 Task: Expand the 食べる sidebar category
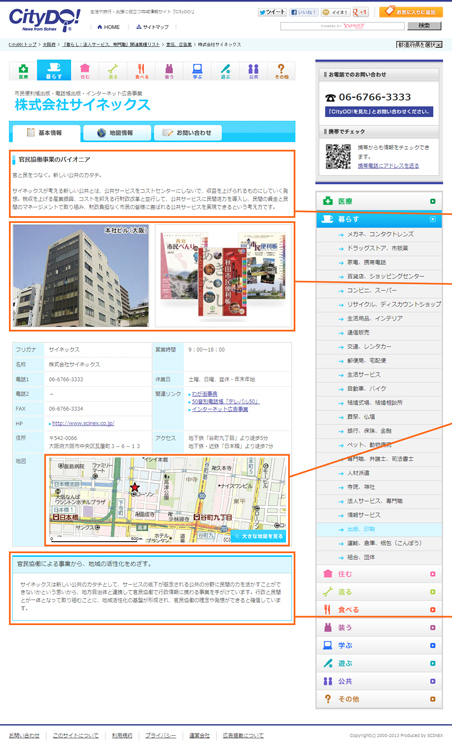[379, 609]
